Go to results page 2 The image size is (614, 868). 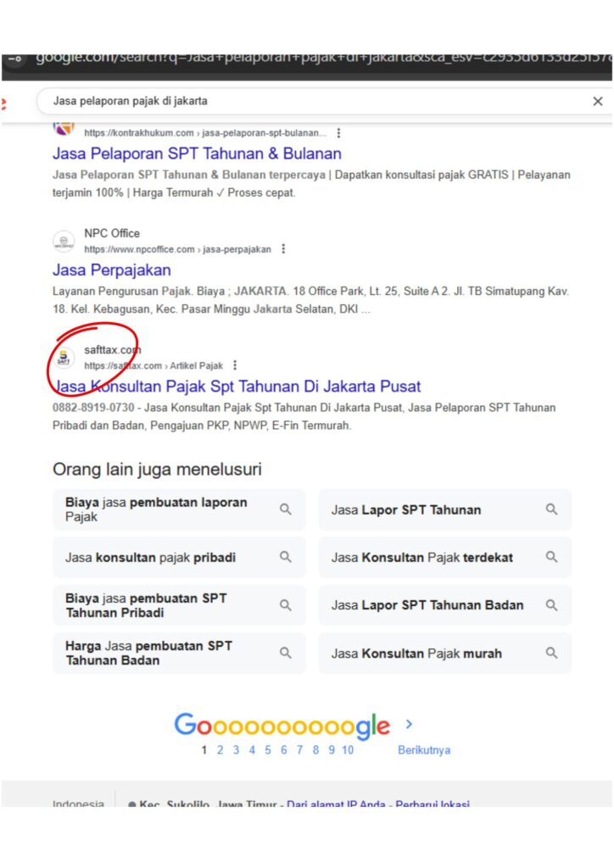point(220,750)
